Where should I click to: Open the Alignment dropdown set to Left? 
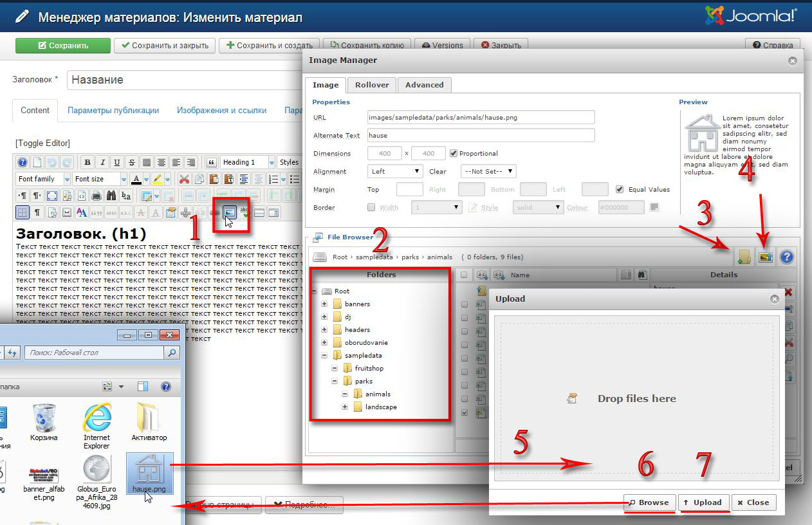pyautogui.click(x=395, y=171)
